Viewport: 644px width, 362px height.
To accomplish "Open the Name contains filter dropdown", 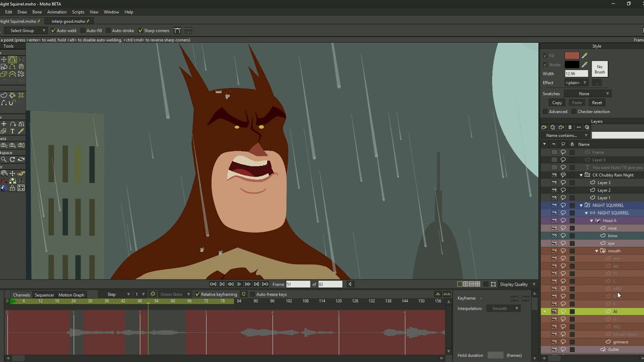I will pyautogui.click(x=566, y=135).
